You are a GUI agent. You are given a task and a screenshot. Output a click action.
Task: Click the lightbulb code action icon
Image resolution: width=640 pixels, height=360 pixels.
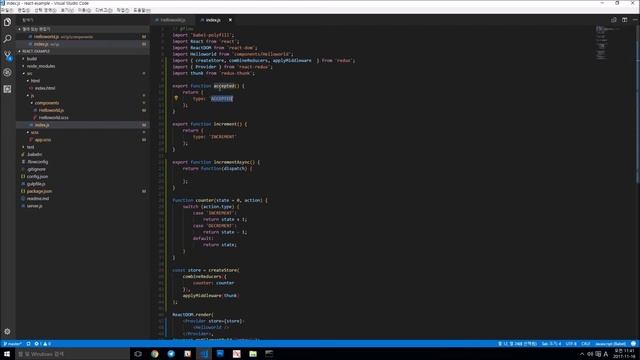(x=176, y=98)
